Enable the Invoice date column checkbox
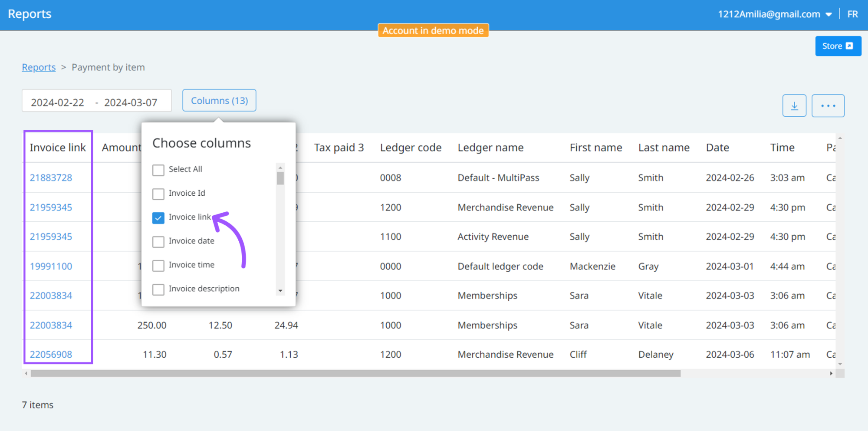Image resolution: width=868 pixels, height=431 pixels. 158,241
